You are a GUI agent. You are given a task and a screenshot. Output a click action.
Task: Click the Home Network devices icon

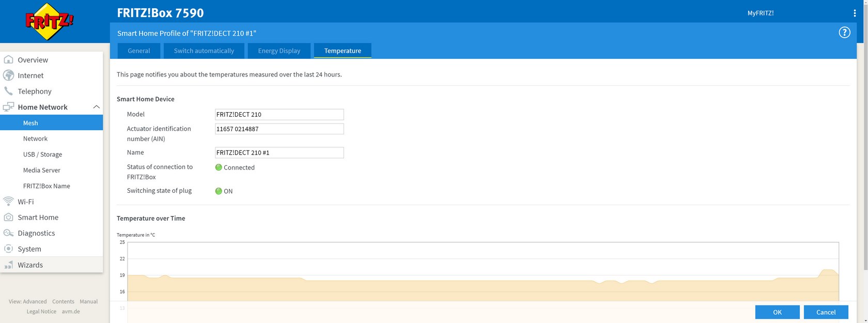(x=8, y=107)
